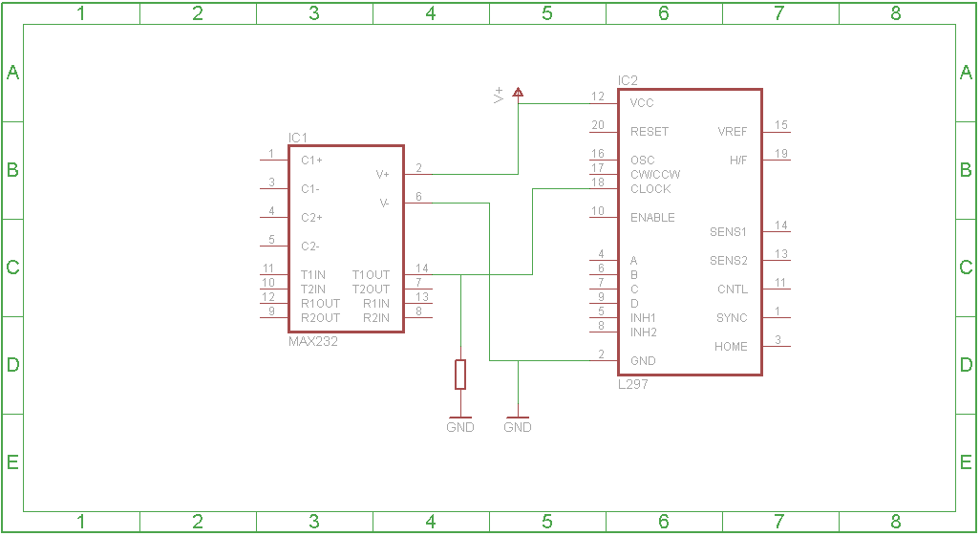Select the GND symbol wired to L297 GND
This screenshot has height=536, width=980.
click(518, 424)
